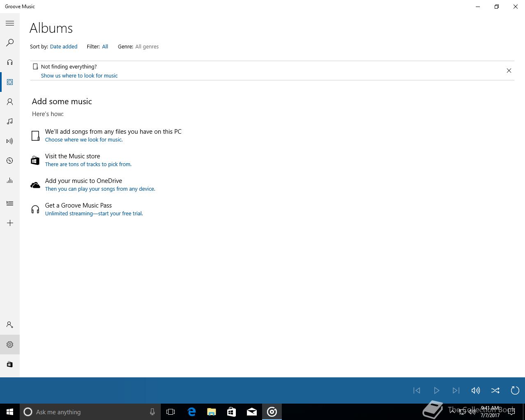Go to Artists person icon in sidebar
The image size is (525, 420).
pos(10,102)
